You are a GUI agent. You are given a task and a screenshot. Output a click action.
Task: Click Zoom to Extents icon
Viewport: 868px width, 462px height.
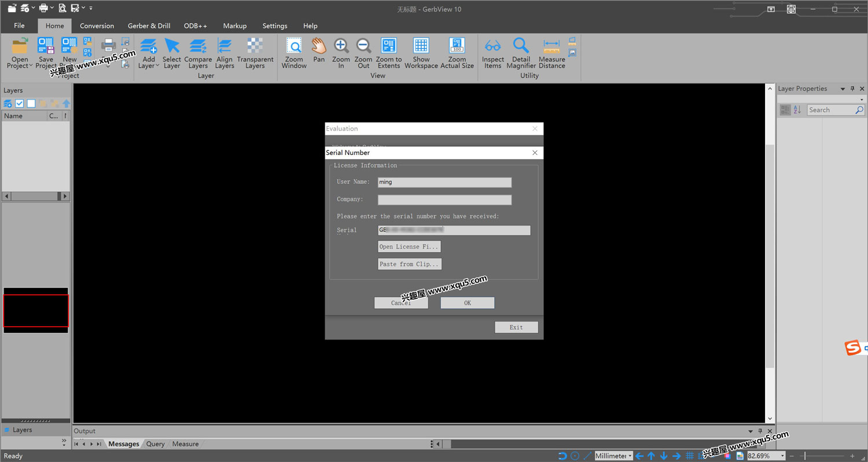click(389, 46)
